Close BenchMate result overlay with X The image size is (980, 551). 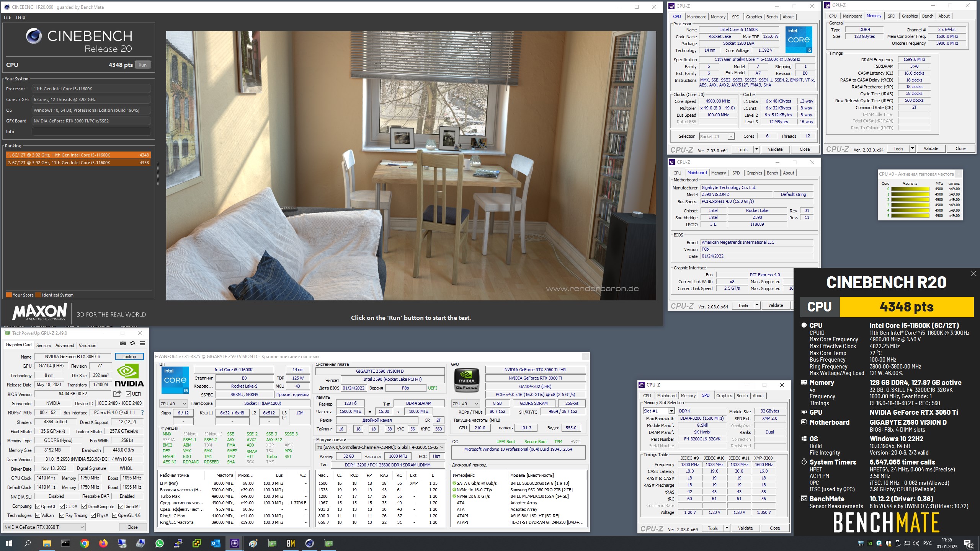coord(973,273)
